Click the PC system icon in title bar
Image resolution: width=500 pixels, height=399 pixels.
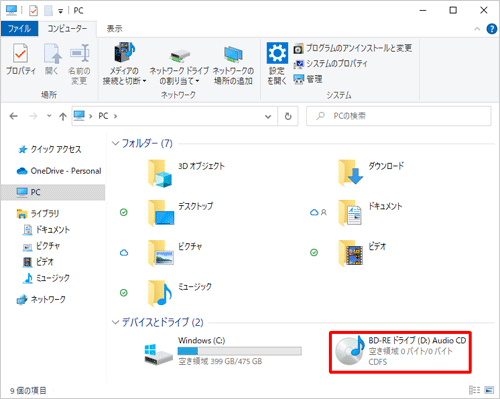(11, 10)
